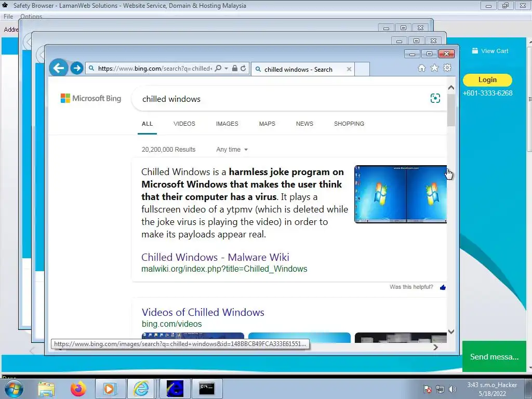The image size is (532, 399).
Task: Switch to the VIDEOS tab
Action: pyautogui.click(x=184, y=124)
